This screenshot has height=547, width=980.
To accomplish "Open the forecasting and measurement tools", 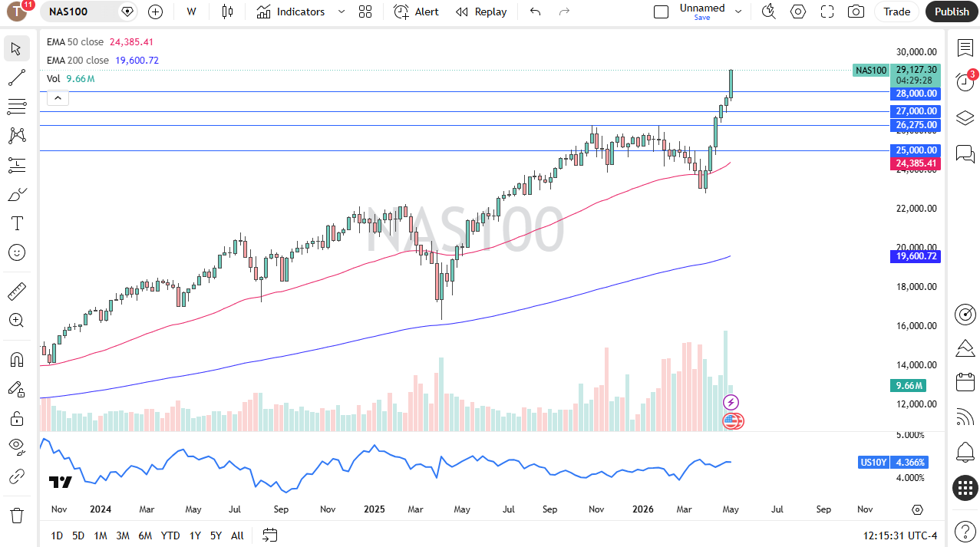I will (17, 165).
